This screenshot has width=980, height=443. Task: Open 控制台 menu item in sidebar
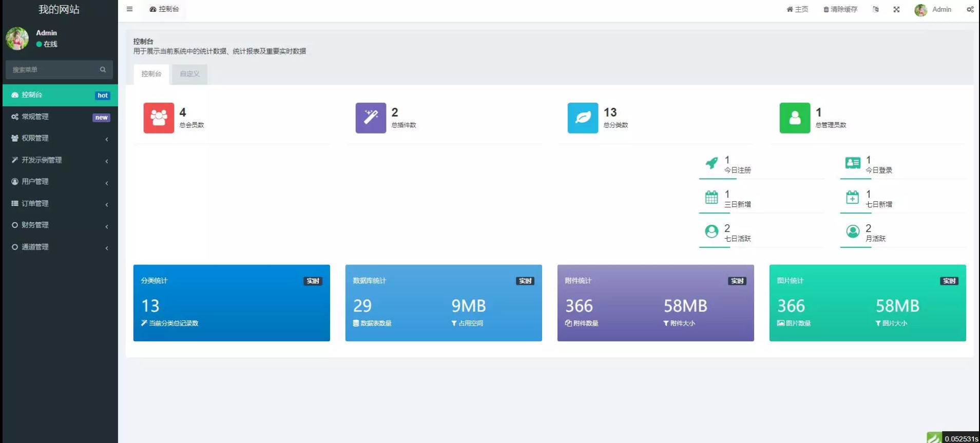pos(60,95)
